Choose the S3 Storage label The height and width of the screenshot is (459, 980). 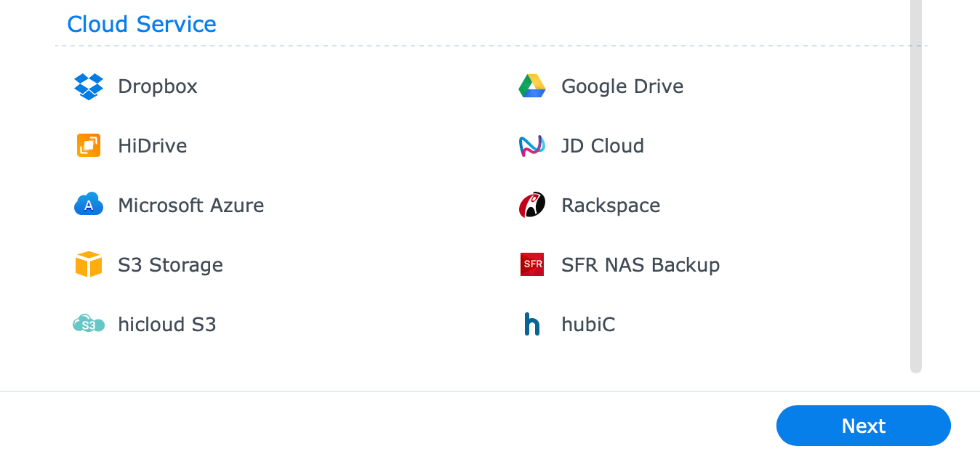[x=171, y=265]
